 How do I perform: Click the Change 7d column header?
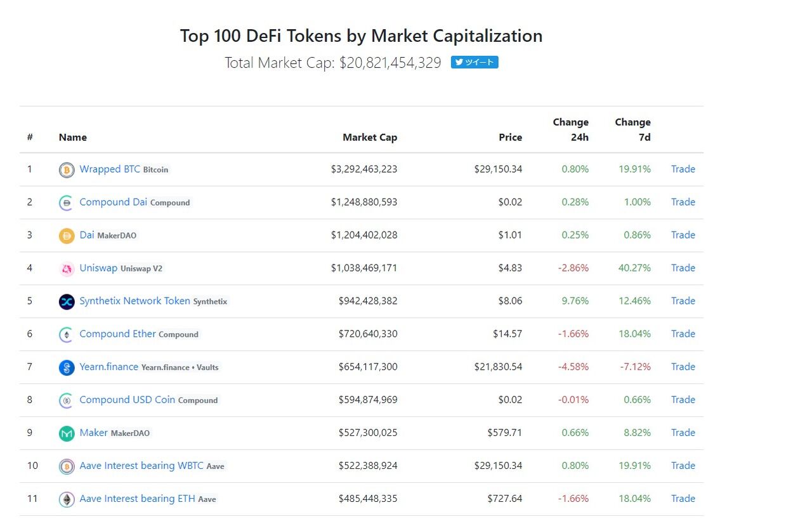632,129
